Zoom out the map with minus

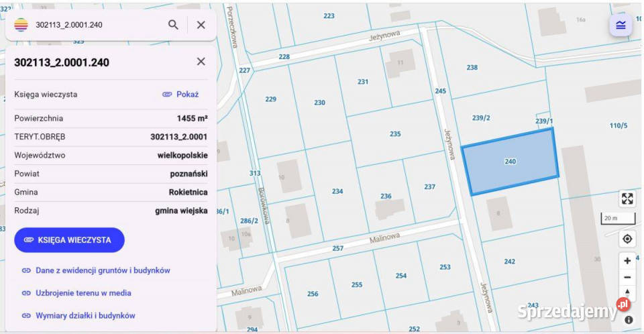click(627, 277)
